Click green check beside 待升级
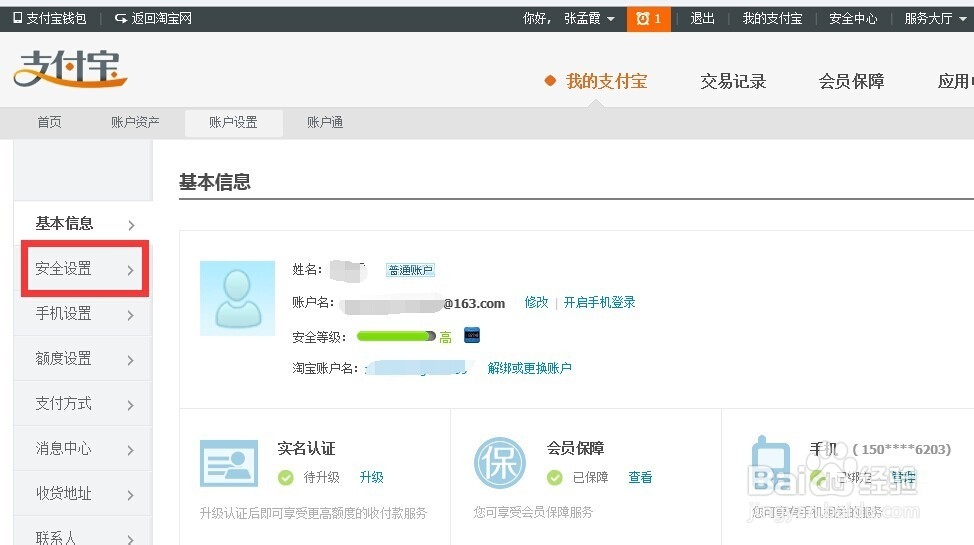The image size is (974, 545). [286, 477]
